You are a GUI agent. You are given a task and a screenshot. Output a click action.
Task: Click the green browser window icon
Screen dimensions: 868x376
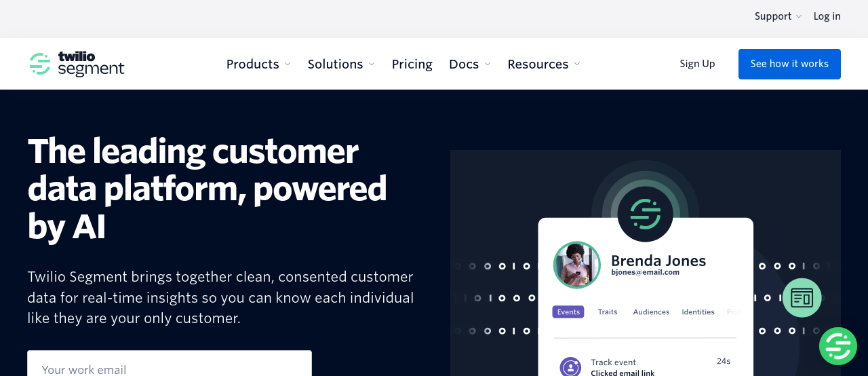click(802, 298)
